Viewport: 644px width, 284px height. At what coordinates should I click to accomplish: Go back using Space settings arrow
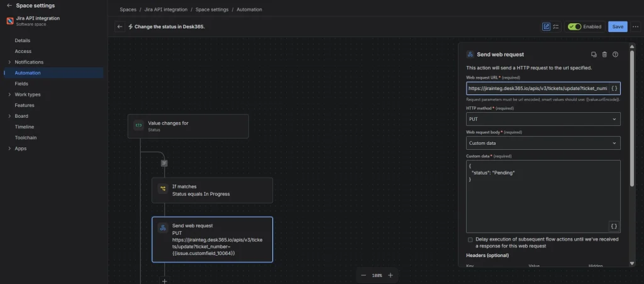[x=9, y=6]
